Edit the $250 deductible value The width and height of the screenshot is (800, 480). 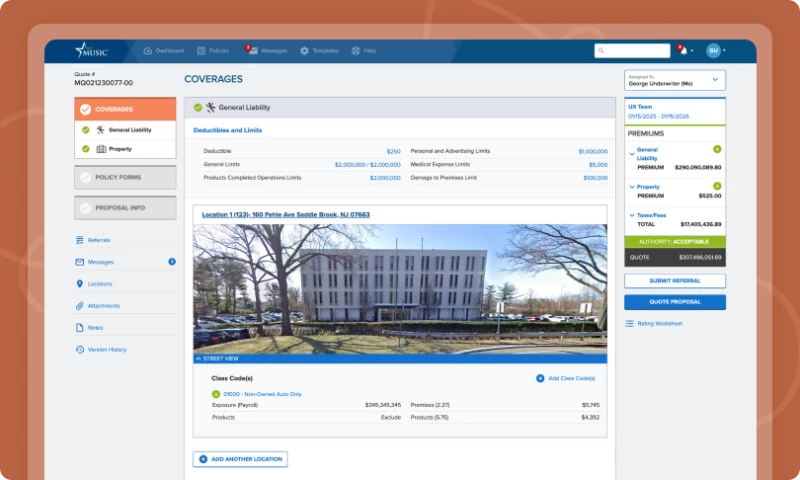(x=393, y=151)
